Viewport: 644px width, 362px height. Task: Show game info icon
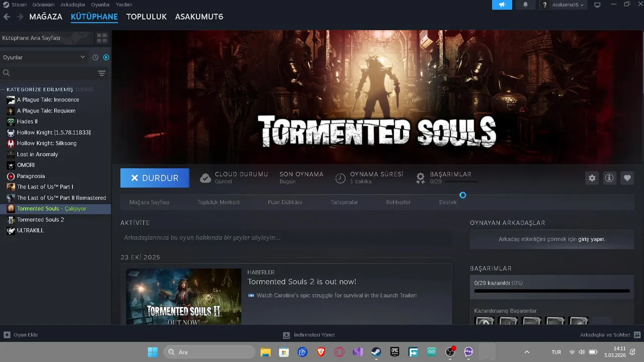[609, 178]
